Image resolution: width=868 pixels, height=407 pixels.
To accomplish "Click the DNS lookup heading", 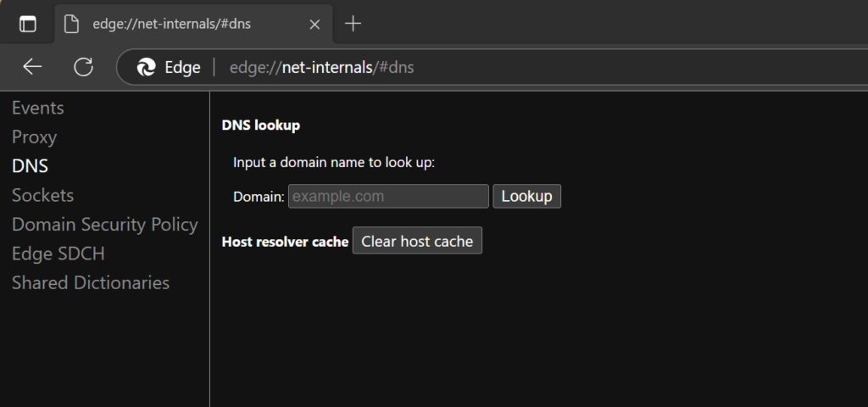I will 261,125.
